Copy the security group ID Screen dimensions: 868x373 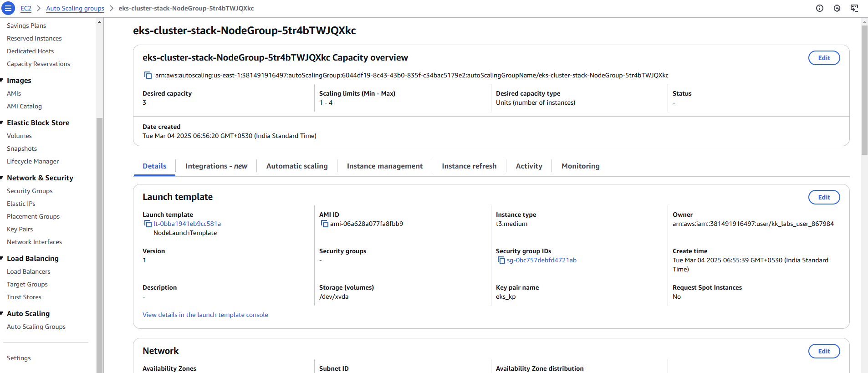pos(501,260)
